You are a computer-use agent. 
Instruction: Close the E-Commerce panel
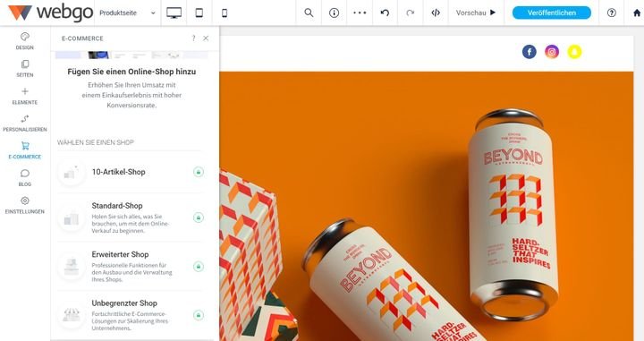[x=206, y=38]
